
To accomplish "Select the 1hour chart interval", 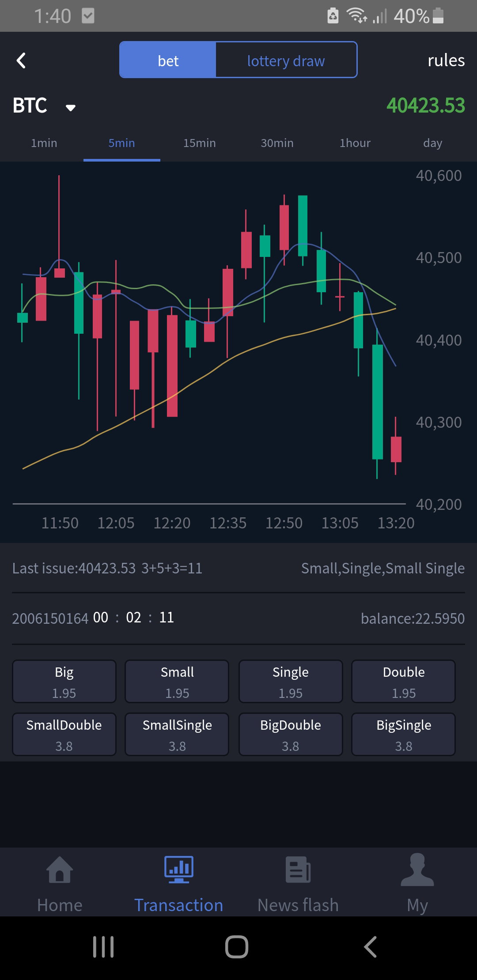I will click(355, 143).
